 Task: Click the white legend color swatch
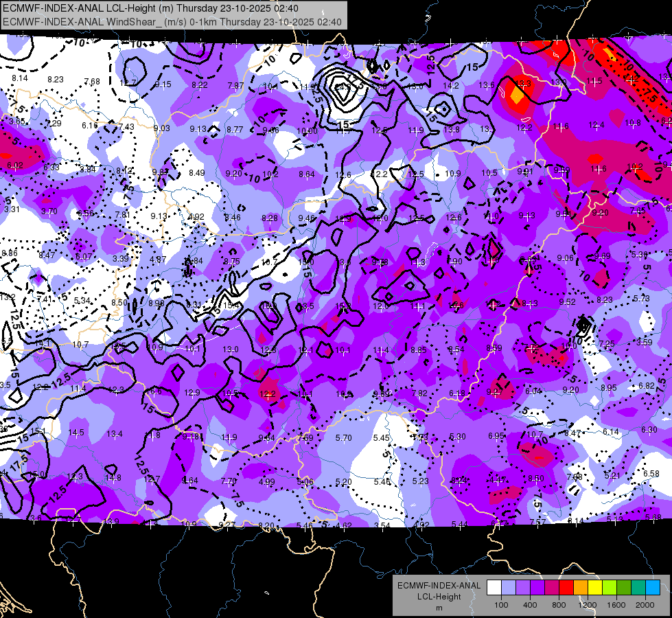tap(494, 588)
